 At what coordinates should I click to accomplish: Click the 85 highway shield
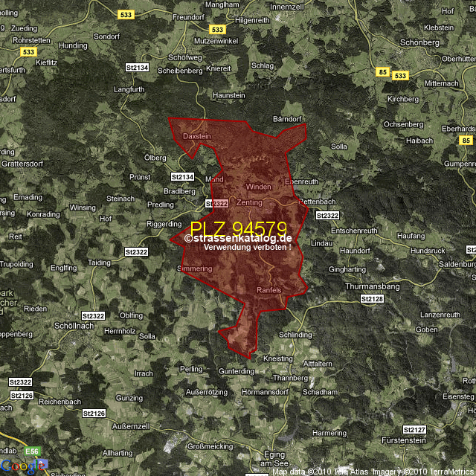point(382,72)
